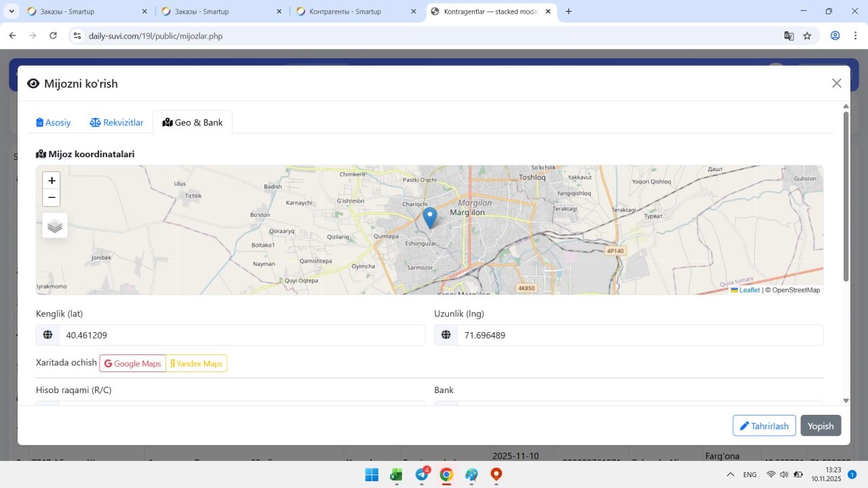Open the Google Translate page icon

click(789, 36)
